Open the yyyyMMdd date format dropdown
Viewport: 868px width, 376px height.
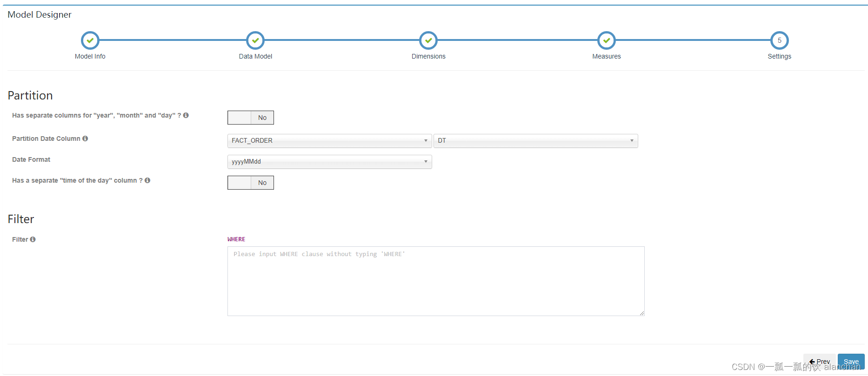(x=329, y=162)
